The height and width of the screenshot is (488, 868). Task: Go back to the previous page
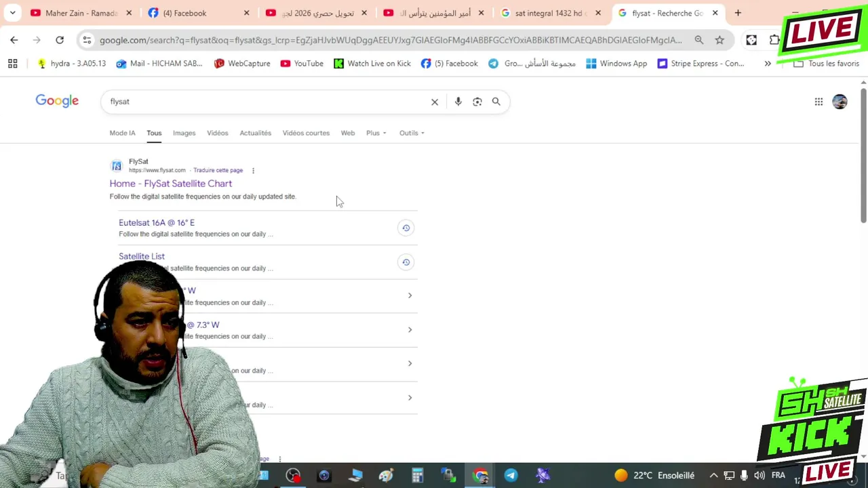coord(14,40)
